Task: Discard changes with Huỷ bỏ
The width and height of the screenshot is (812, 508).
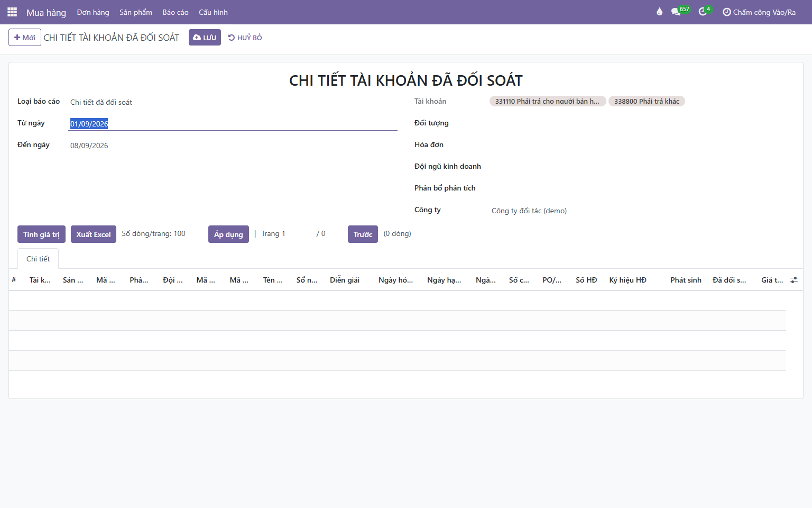Action: (x=245, y=38)
